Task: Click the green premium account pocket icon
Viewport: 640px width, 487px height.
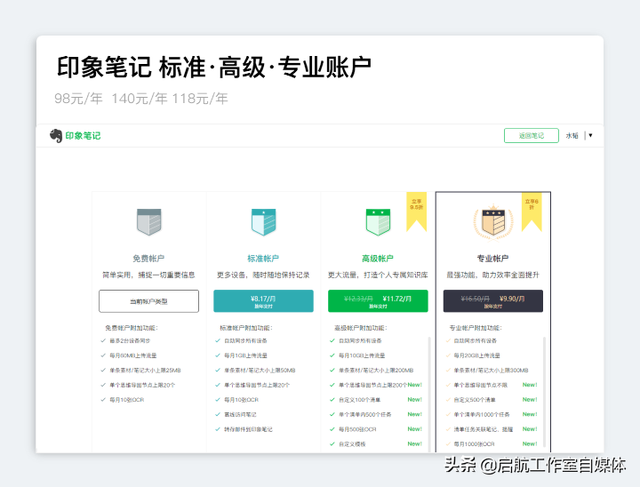Action: (x=377, y=222)
